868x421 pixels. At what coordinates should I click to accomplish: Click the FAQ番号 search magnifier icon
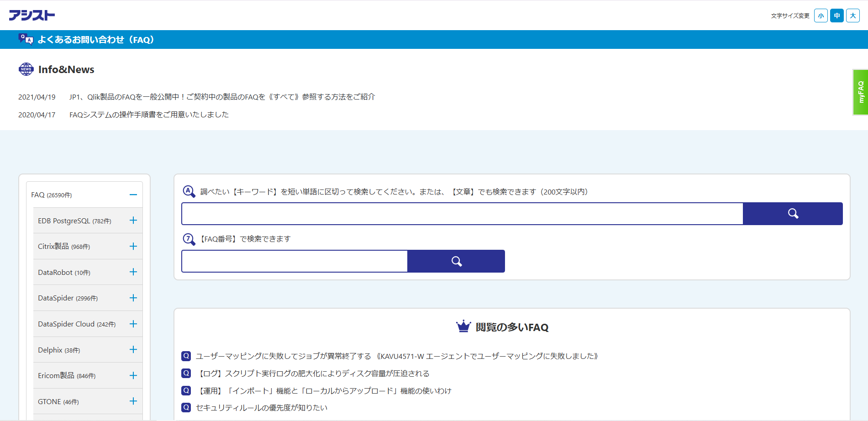[456, 261]
